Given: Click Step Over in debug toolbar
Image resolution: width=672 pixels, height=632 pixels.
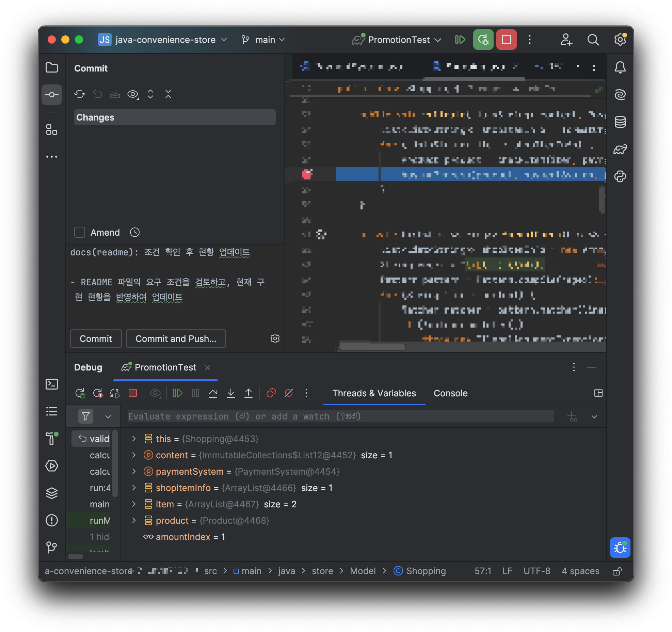Looking at the screenshot, I should pos(213,393).
